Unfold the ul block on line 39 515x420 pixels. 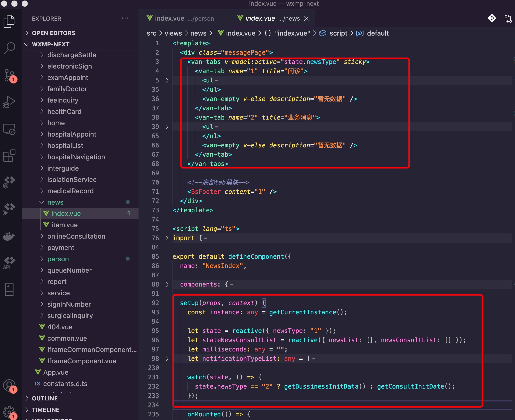(x=167, y=127)
